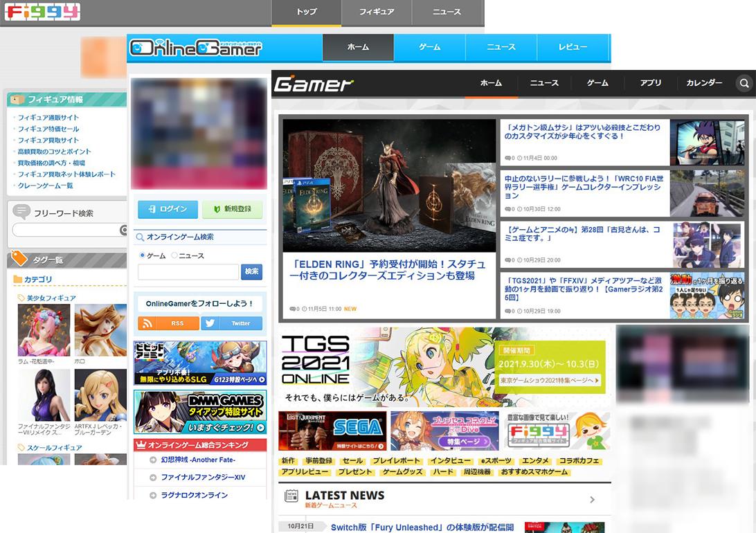Click the search magnifier icon in Gamer header
This screenshot has width=756, height=533.
pyautogui.click(x=744, y=83)
